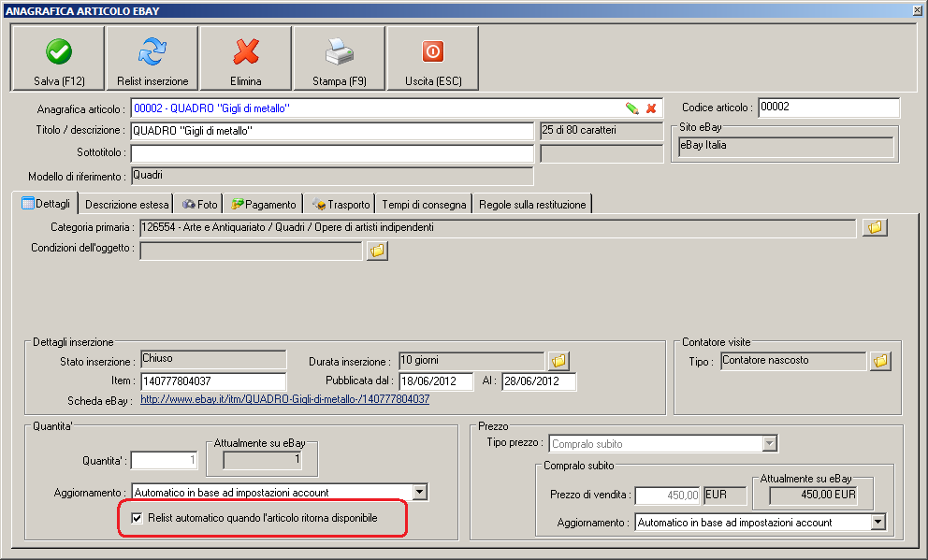Click the Quantita' input field
The width and height of the screenshot is (928, 560).
tap(164, 460)
